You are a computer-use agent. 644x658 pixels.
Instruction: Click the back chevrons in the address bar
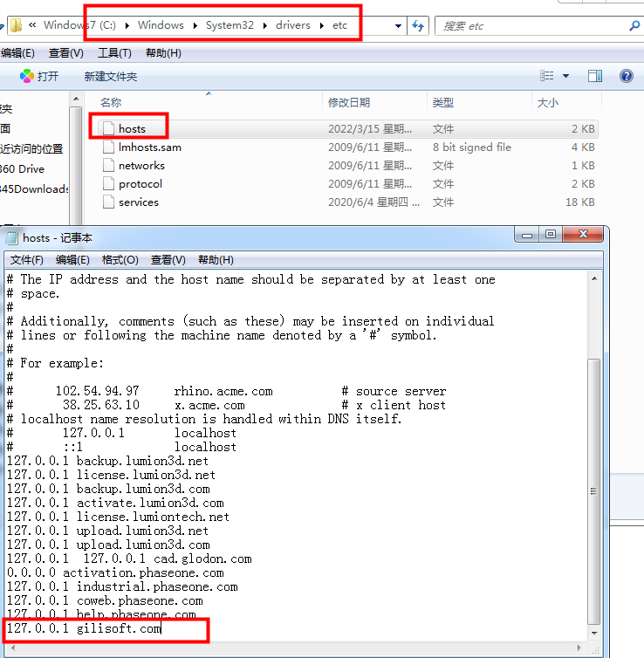[32, 25]
